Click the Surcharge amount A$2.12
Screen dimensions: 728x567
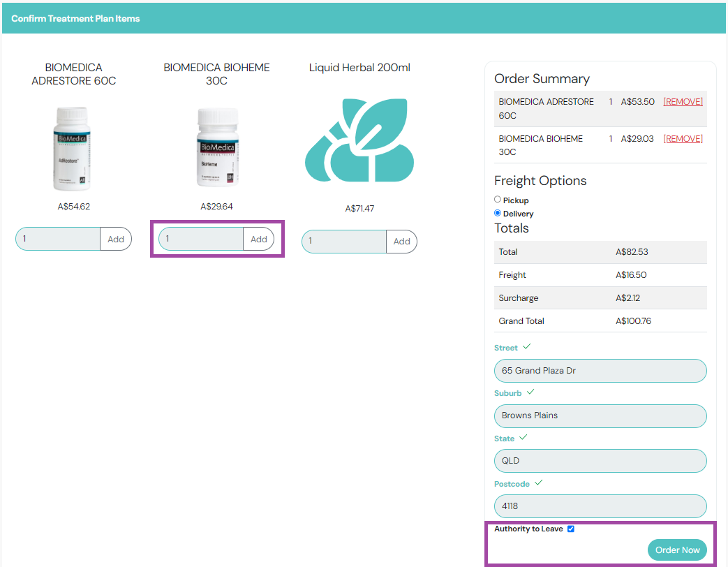click(627, 298)
